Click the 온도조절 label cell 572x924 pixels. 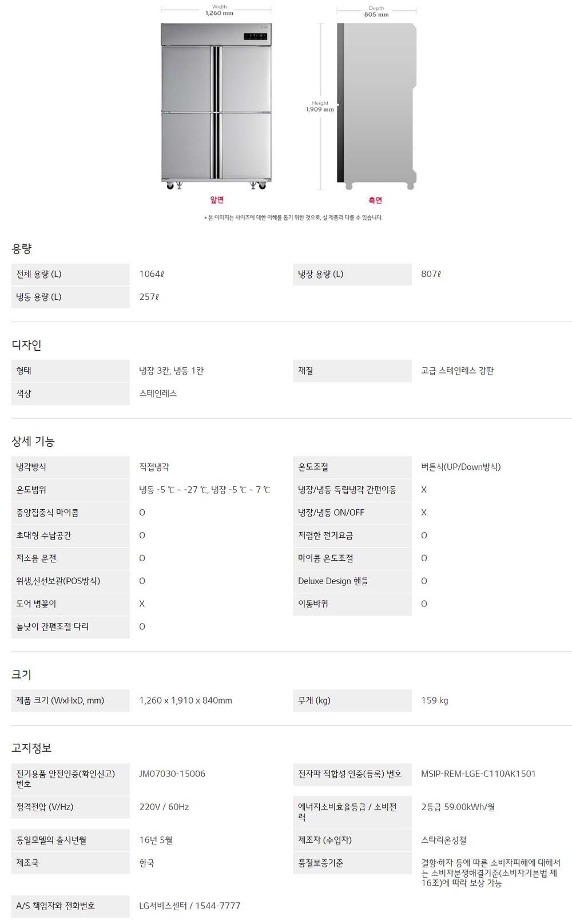click(313, 467)
